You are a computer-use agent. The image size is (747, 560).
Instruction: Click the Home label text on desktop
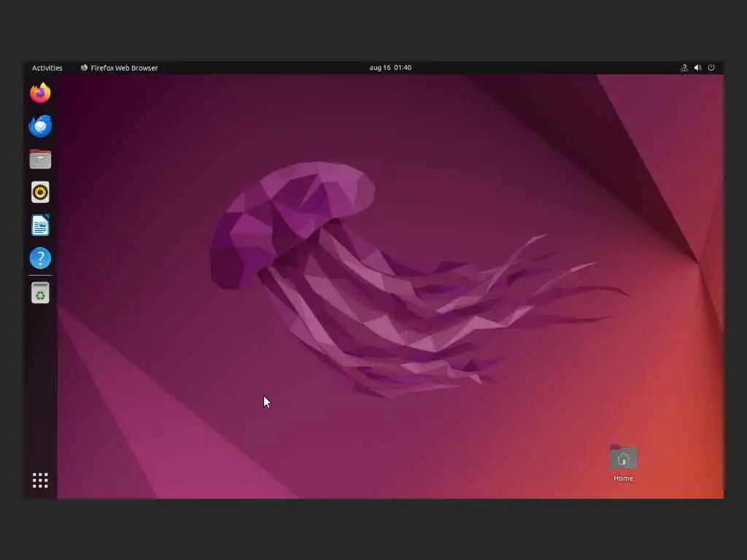623,478
